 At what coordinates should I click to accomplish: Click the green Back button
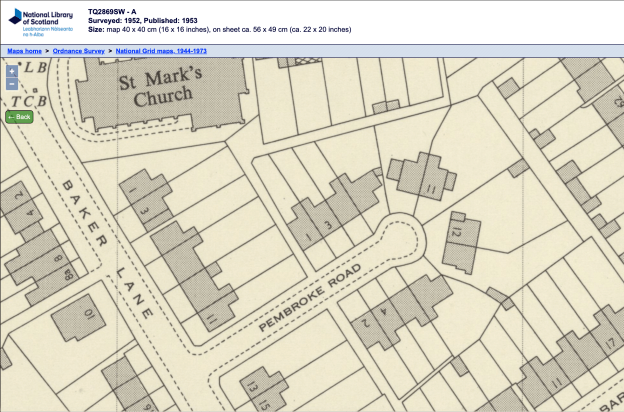(x=19, y=117)
